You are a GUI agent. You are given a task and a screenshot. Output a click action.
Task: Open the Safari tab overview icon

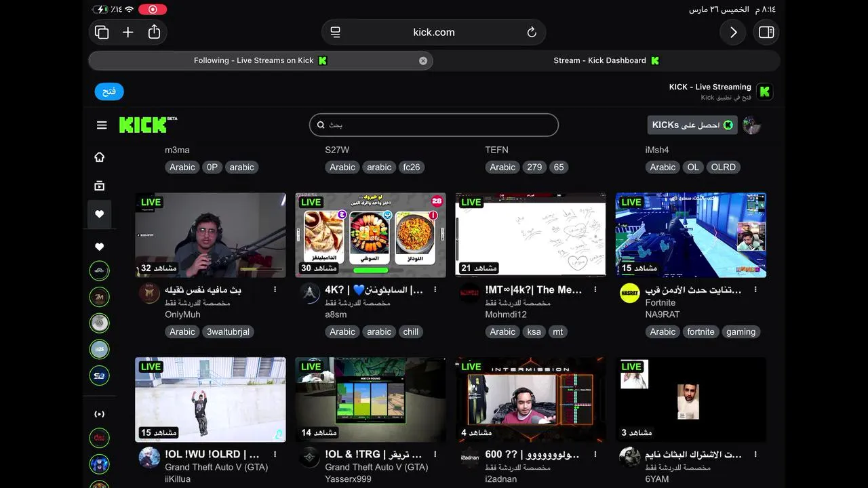click(x=102, y=32)
